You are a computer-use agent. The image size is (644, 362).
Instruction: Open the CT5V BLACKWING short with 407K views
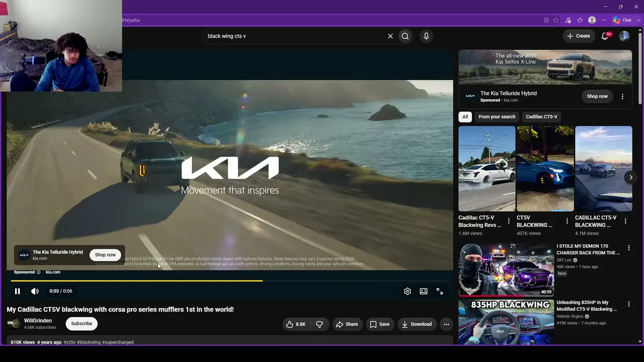[545, 169]
